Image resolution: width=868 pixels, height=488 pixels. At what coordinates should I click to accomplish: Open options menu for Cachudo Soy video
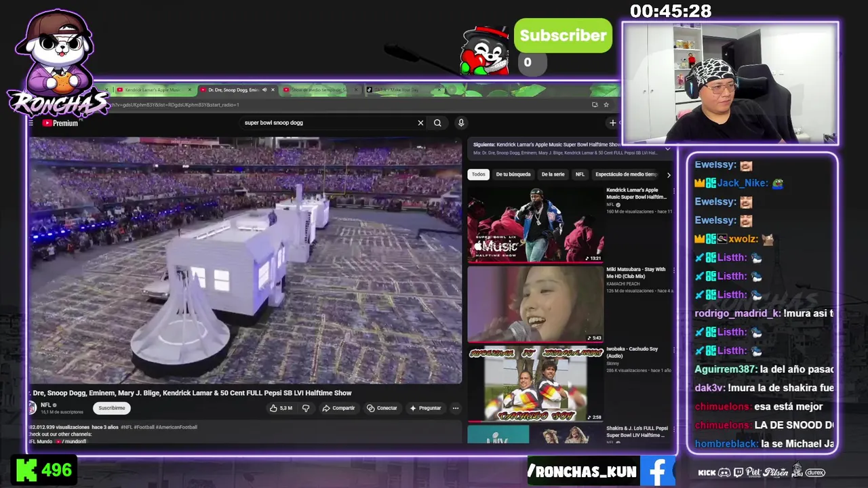(x=673, y=350)
